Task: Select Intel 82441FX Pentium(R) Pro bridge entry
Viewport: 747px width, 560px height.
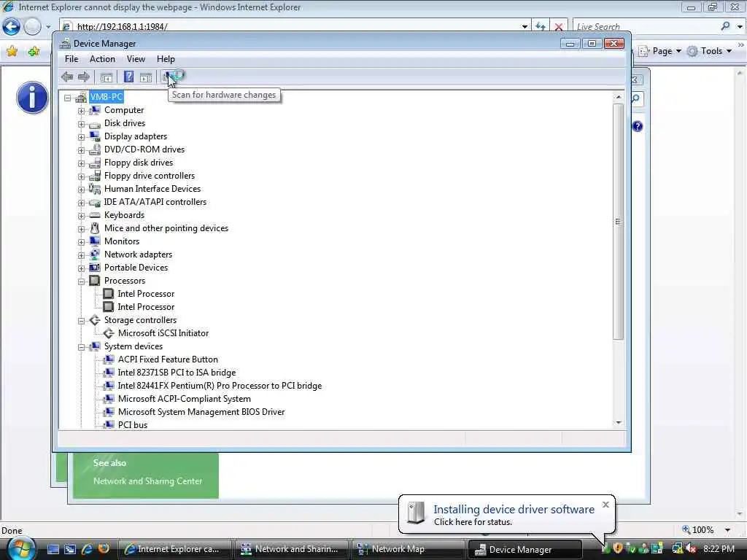Action: (220, 386)
